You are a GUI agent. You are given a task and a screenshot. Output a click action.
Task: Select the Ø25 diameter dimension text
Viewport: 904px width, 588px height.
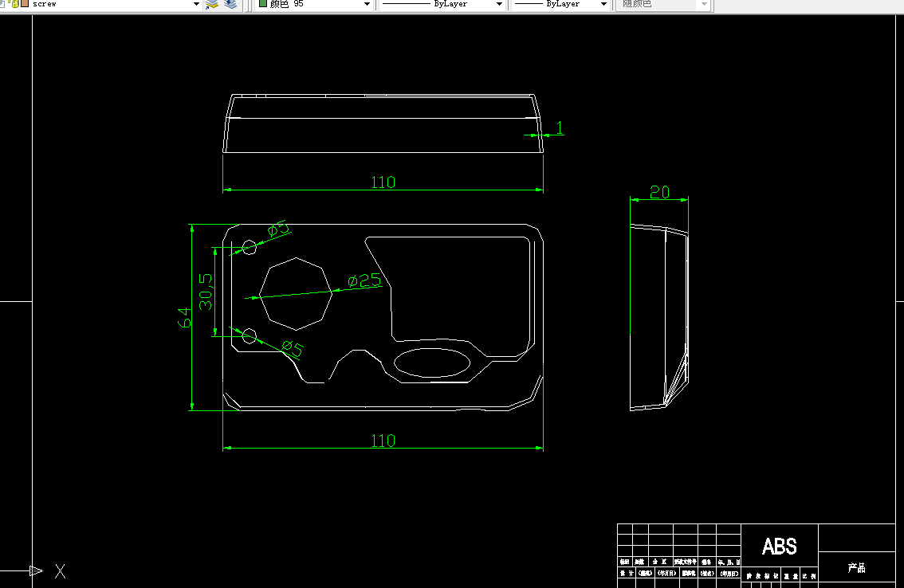[x=364, y=280]
